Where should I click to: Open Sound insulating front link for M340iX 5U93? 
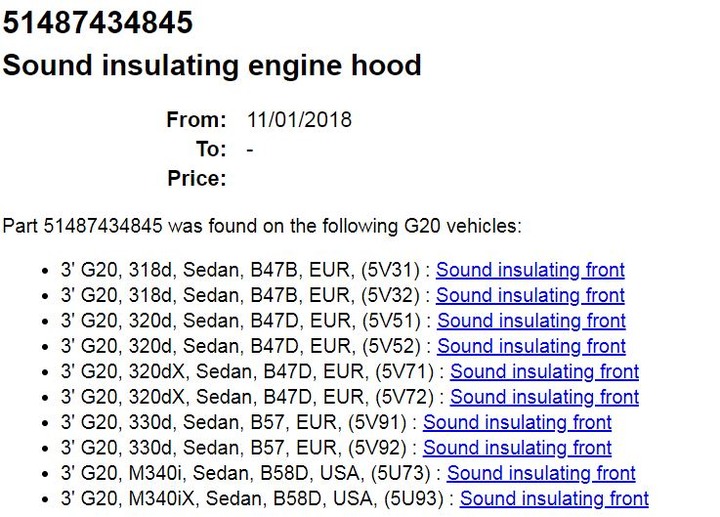click(554, 499)
